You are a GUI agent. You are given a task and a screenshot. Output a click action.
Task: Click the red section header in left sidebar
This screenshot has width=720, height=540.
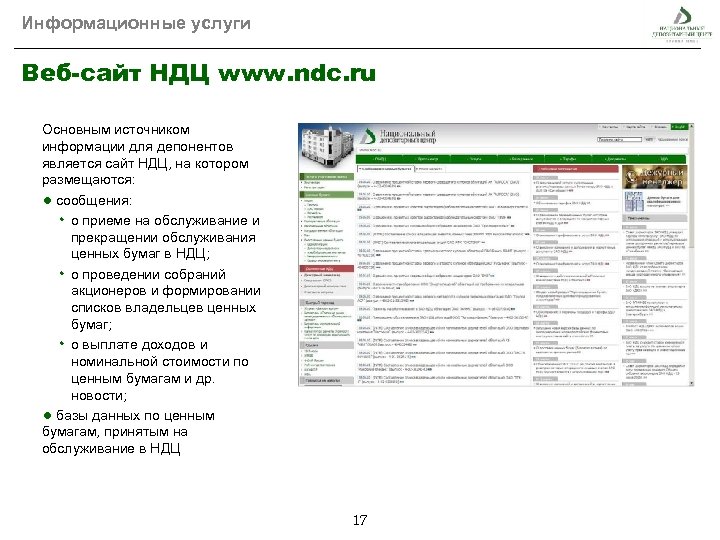[x=326, y=268]
